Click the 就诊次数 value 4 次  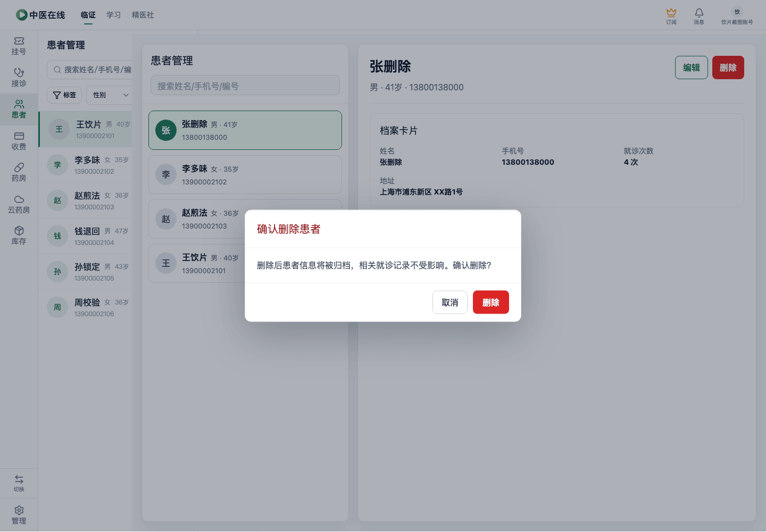[x=631, y=162]
